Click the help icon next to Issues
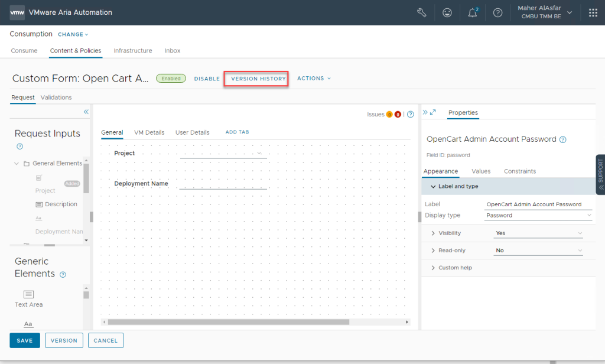This screenshot has width=605, height=364. 411,114
